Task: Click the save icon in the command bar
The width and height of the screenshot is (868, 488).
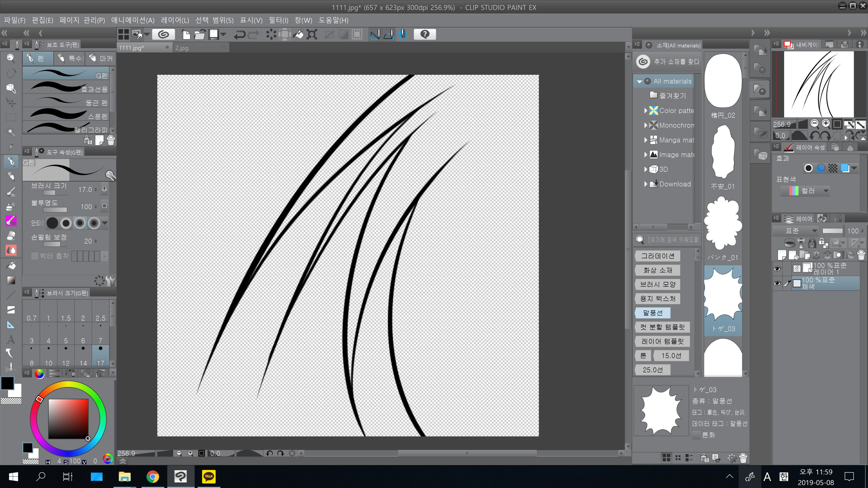Action: click(214, 34)
